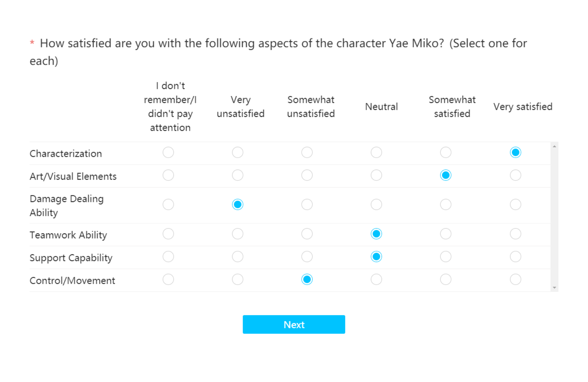The width and height of the screenshot is (588, 382).
Task: Select "I don't remember" for Support Capability
Action: click(168, 257)
